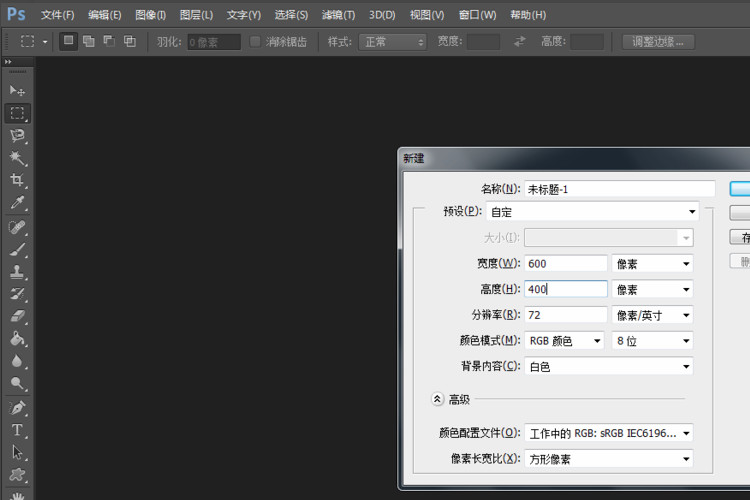
Task: Click the 羽化 feather input field
Action: tap(214, 42)
